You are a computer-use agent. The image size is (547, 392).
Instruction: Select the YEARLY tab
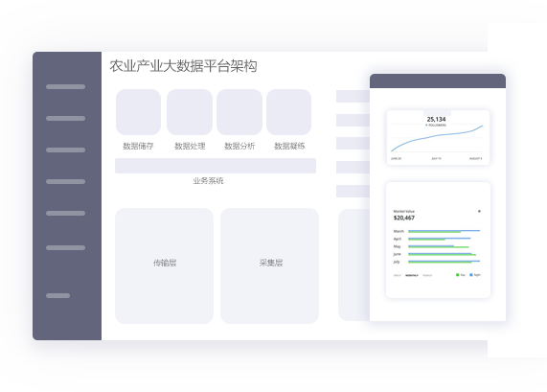coord(427,275)
